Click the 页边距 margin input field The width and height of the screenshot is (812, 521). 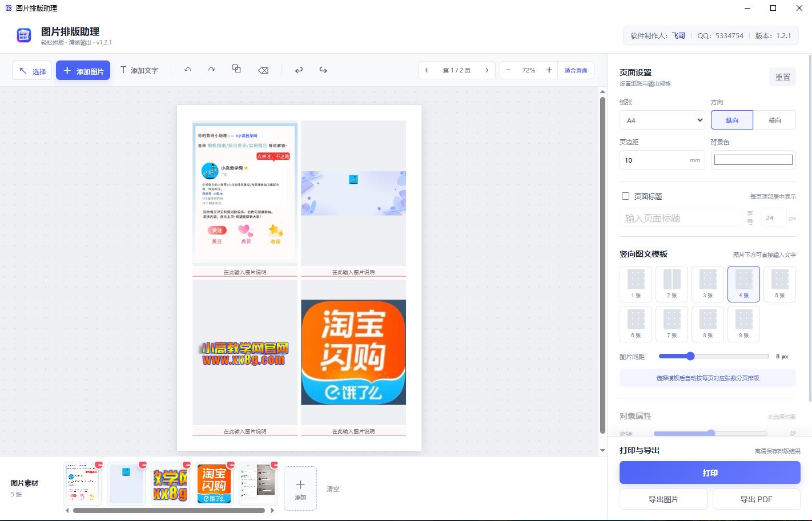(662, 160)
